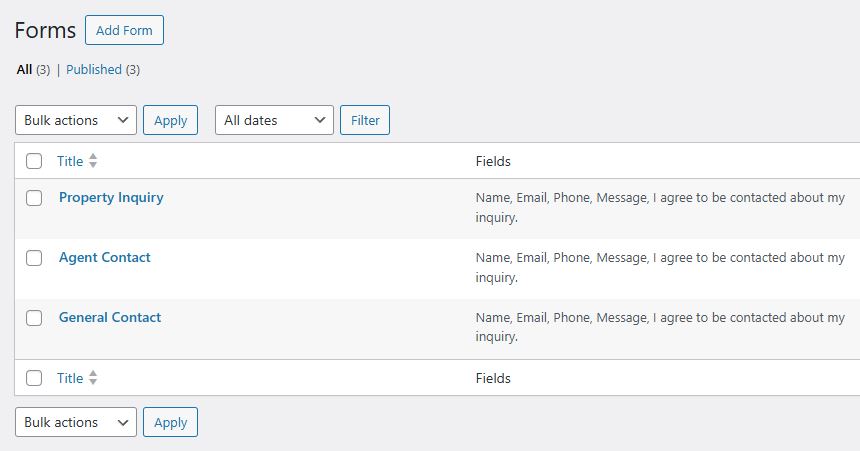Screen dimensions: 860x451
Task: Open the Agent Contact form
Action: tap(105, 257)
